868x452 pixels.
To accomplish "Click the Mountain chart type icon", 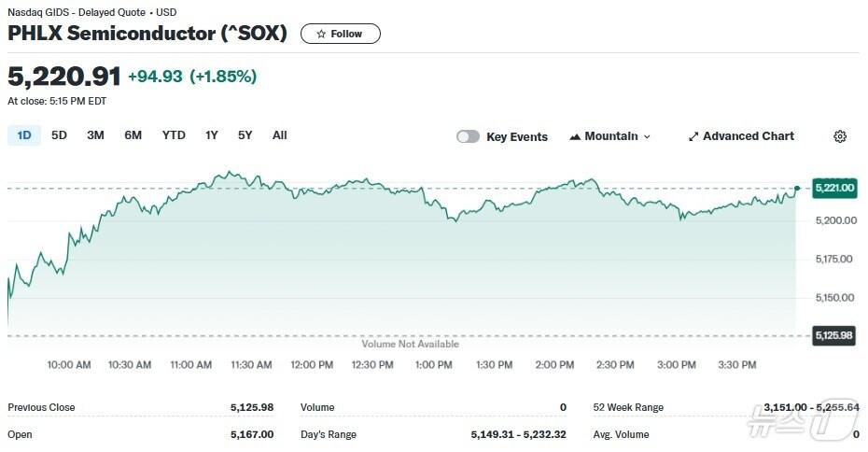I will click(x=574, y=136).
